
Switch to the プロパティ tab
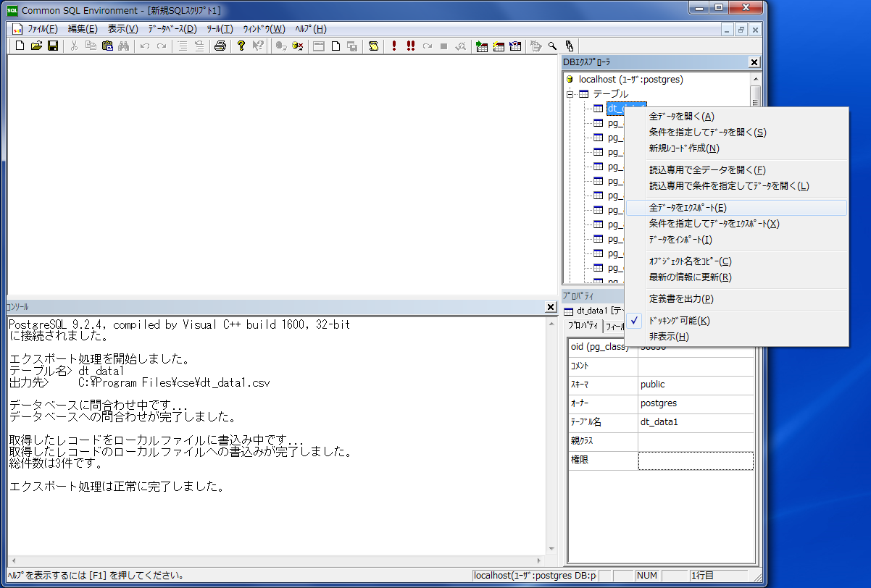tap(583, 326)
